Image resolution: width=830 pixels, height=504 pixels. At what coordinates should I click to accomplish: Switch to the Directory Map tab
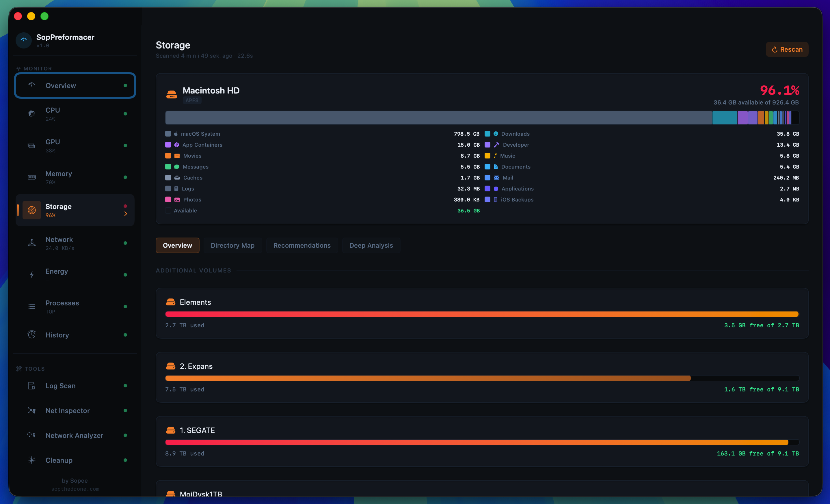pos(233,245)
